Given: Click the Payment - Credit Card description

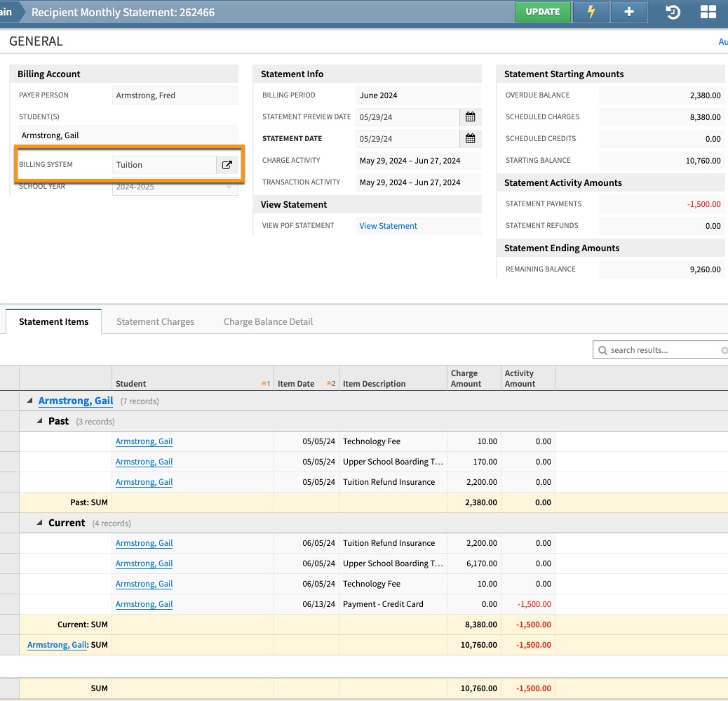Looking at the screenshot, I should [383, 604].
